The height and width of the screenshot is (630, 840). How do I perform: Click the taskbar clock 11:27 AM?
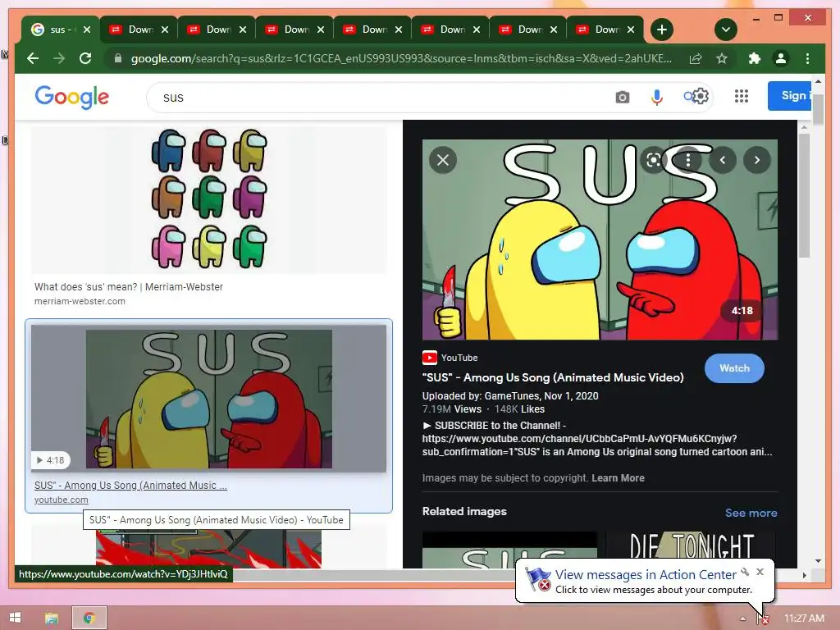point(804,619)
